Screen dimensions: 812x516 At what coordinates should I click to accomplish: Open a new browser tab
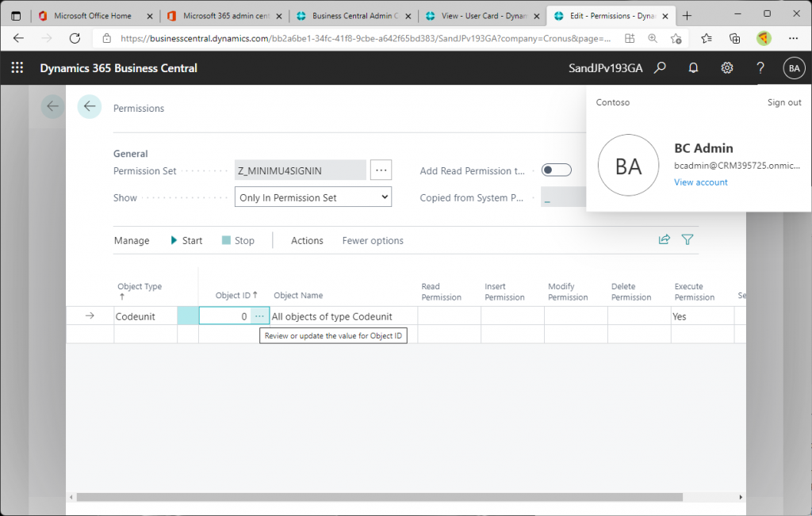(x=688, y=16)
